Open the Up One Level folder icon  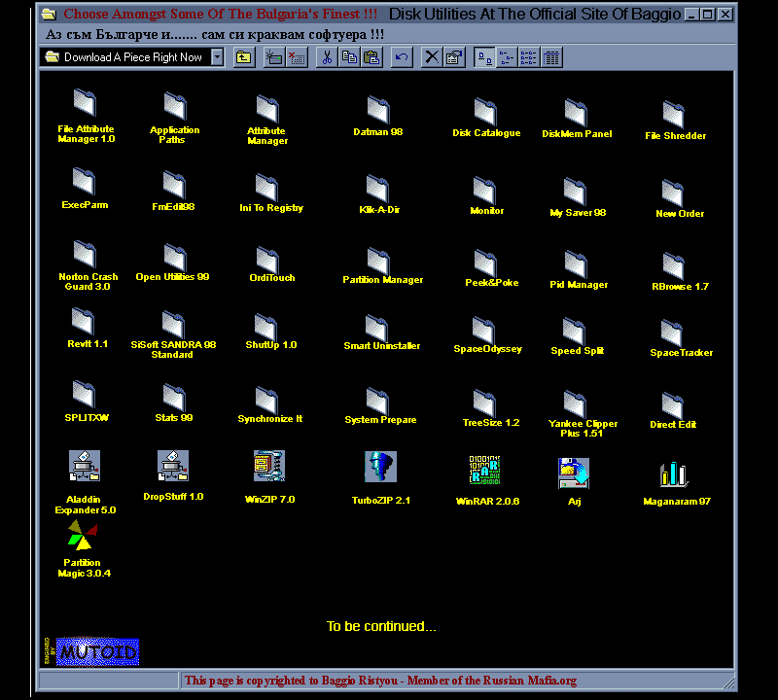(244, 57)
